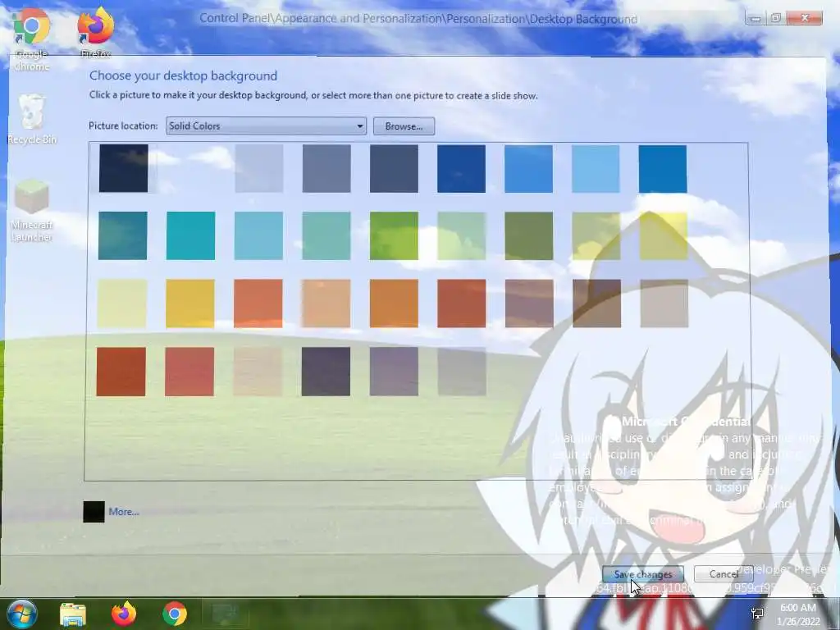Select the black swatch beside More...
This screenshot has width=840, height=630.
click(94, 512)
